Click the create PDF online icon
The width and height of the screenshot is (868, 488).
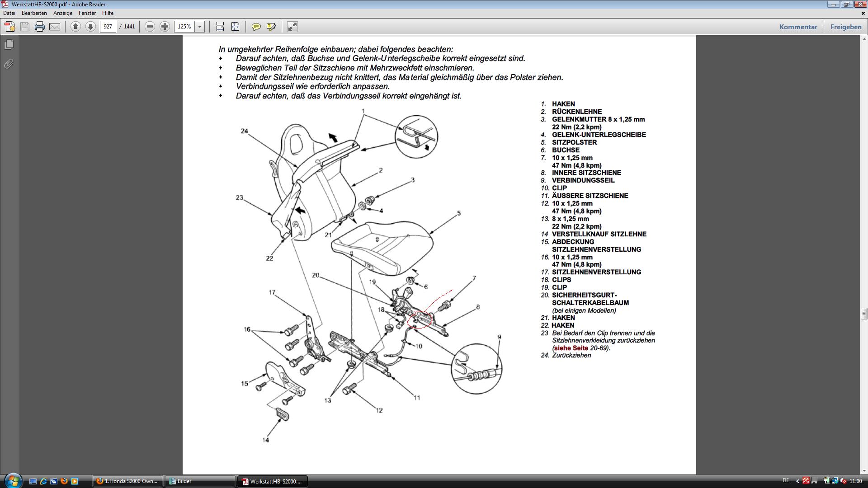coord(10,27)
